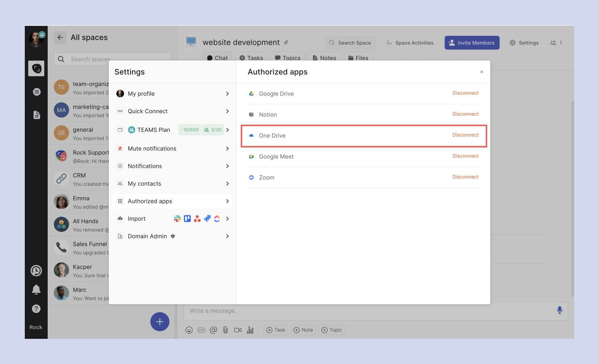599x364 pixels.
Task: Switch to the Tasks tab
Action: tap(251, 58)
